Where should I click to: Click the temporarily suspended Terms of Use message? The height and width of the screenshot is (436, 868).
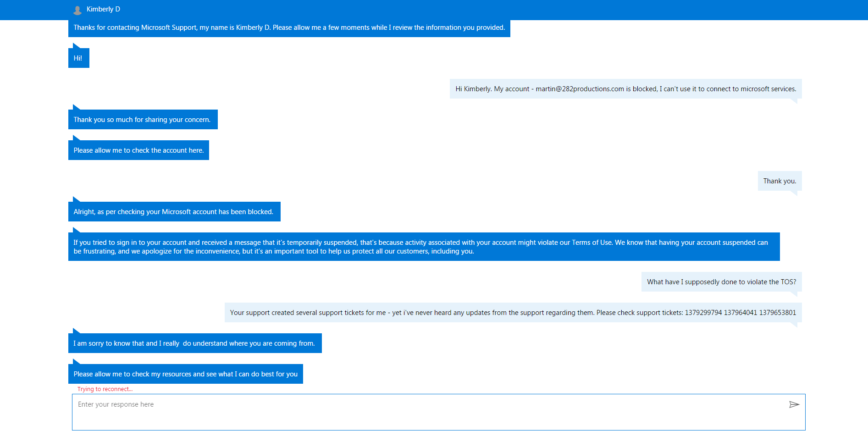coord(424,247)
